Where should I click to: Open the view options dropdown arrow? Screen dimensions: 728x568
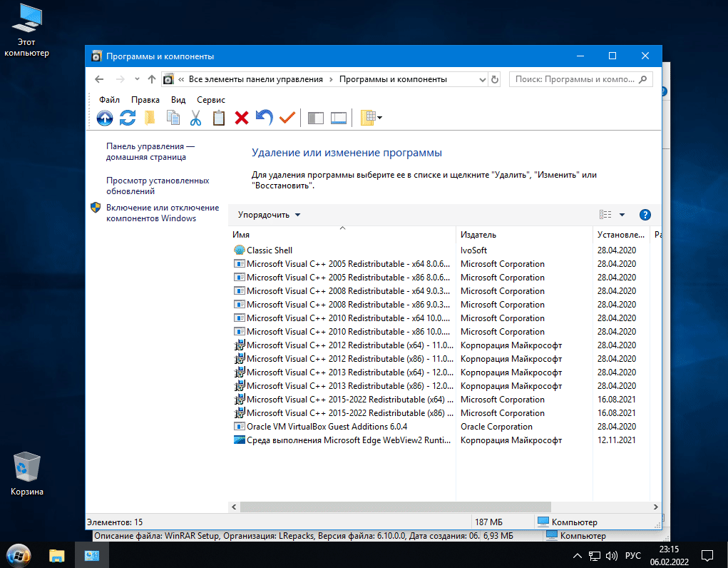point(622,215)
